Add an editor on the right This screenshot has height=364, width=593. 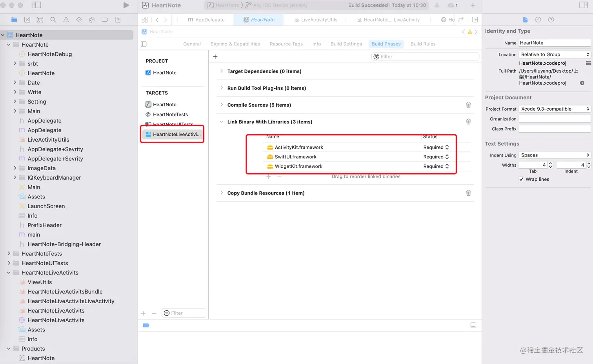point(475,20)
